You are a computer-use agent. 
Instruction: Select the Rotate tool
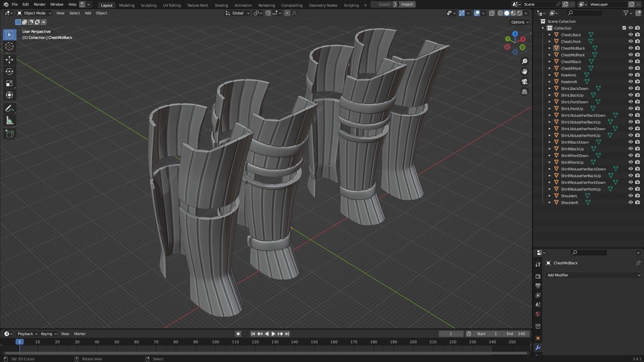pyautogui.click(x=9, y=71)
